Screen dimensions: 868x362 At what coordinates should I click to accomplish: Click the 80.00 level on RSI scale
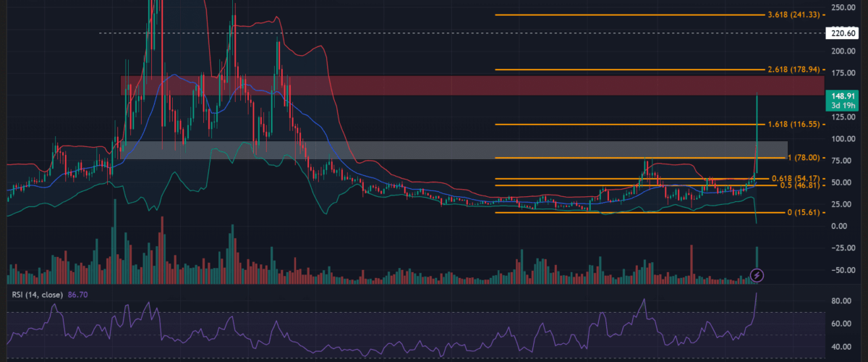click(841, 301)
